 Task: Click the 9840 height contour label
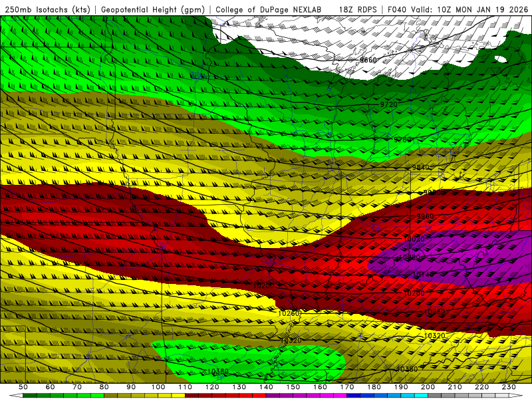[x=421, y=168]
